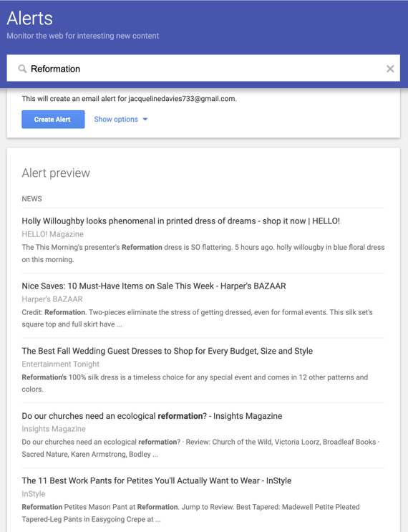Open the Holly Willoughby printed dress article
Image resolution: width=408 pixels, height=532 pixels.
click(181, 221)
